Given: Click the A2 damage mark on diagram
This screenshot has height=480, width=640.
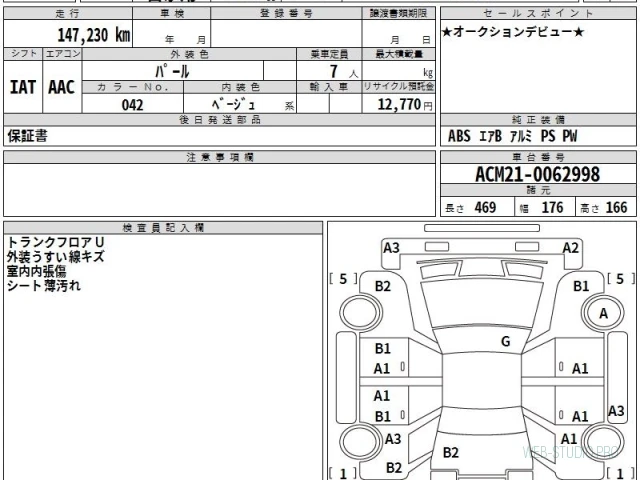Looking at the screenshot, I should [x=570, y=248].
